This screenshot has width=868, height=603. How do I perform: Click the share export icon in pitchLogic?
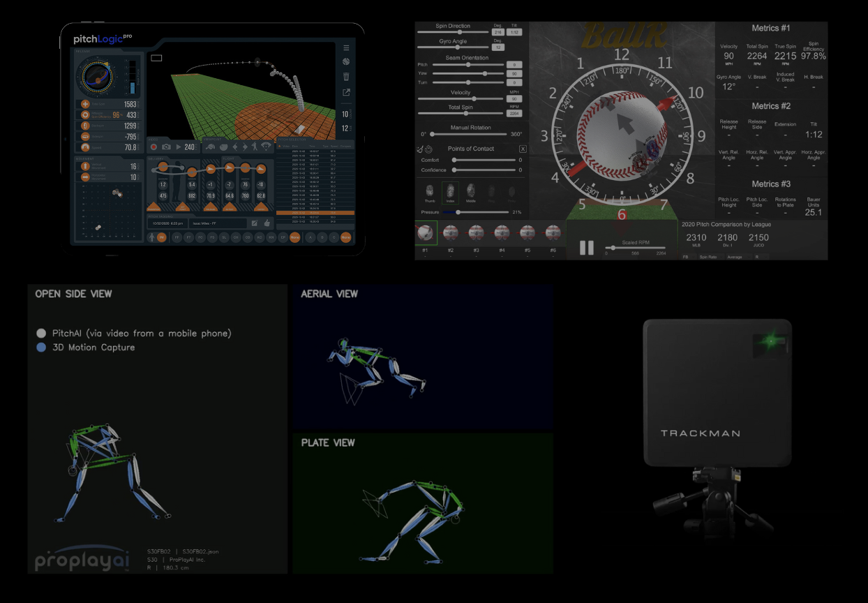click(347, 92)
